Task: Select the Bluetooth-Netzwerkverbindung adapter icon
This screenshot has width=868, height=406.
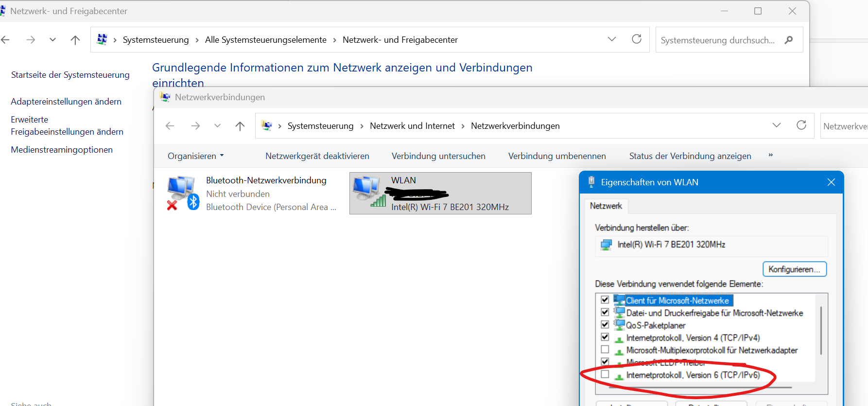Action: pos(183,193)
